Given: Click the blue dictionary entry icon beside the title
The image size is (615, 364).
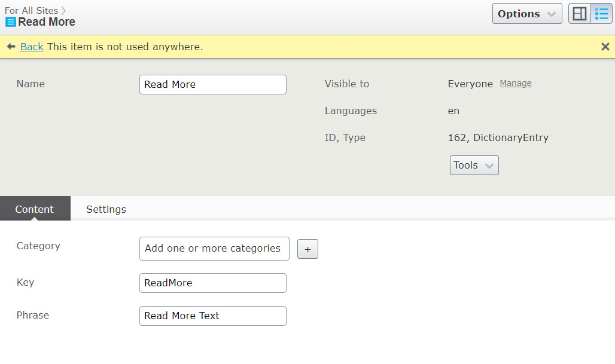Looking at the screenshot, I should coord(11,22).
